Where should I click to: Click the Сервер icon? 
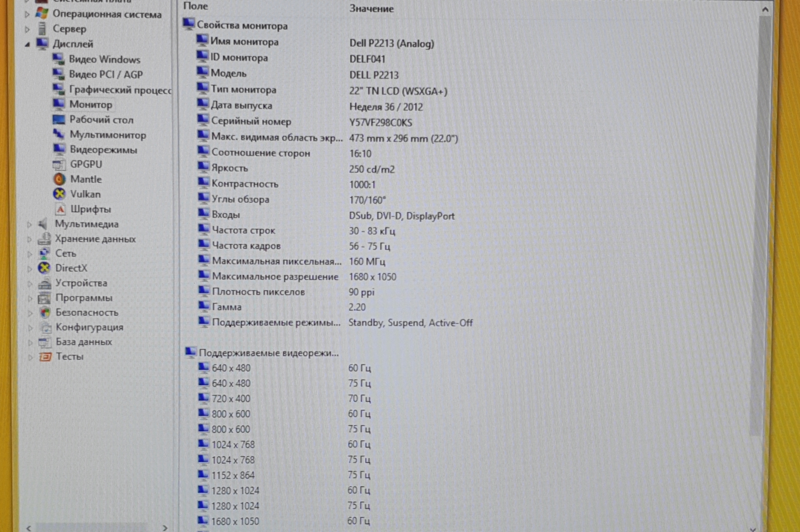42,29
